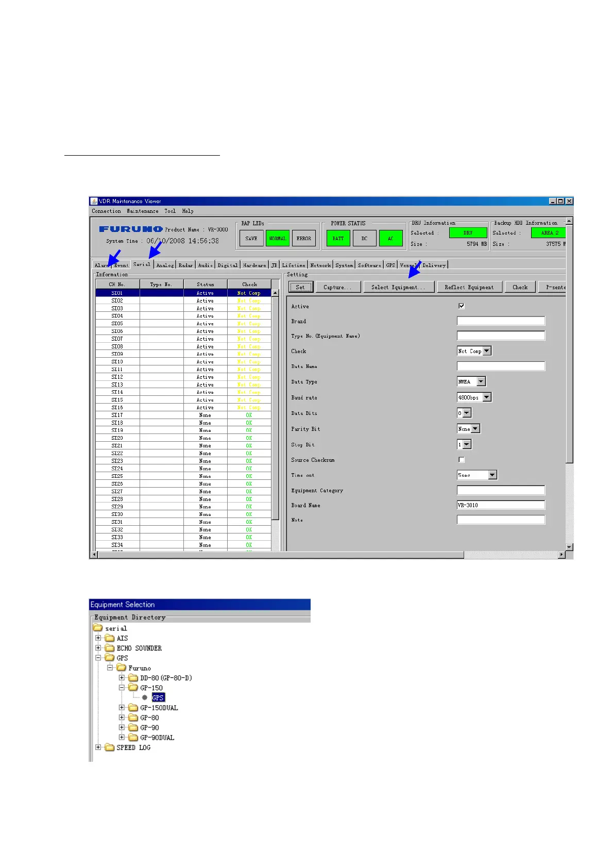613x868 pixels.
Task: Collapse the Furuno tree node
Action: pos(110,667)
